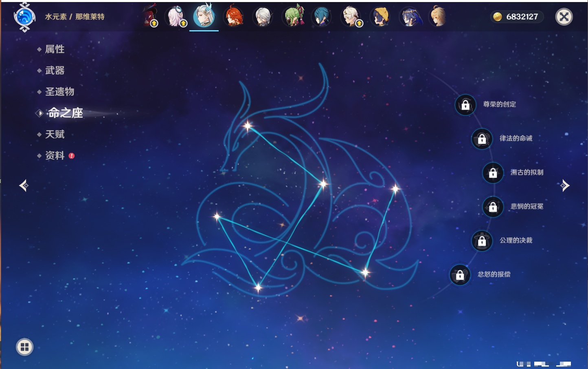Click the lock icon beside 悲悯的冠冕
Screen dimensions: 588x369
click(493, 207)
